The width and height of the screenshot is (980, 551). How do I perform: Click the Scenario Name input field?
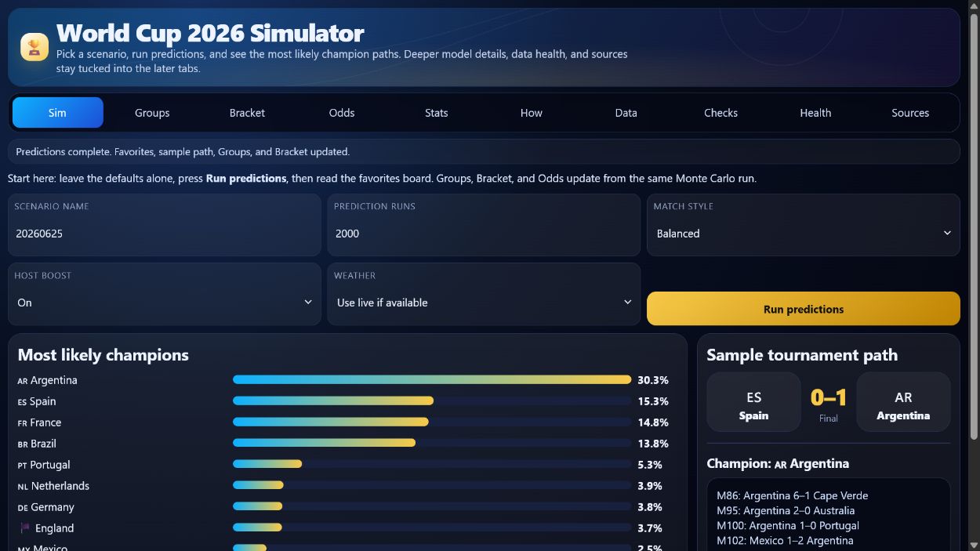(x=165, y=234)
